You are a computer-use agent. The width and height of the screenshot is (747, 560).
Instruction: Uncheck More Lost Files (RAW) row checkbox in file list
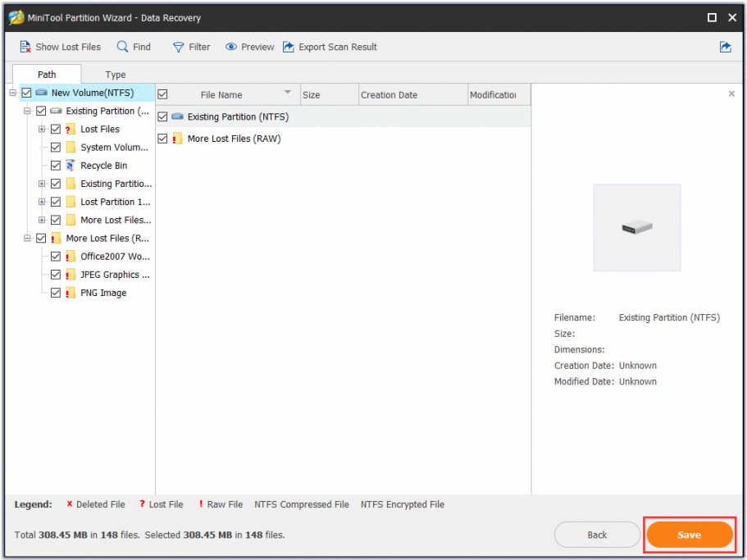(162, 139)
